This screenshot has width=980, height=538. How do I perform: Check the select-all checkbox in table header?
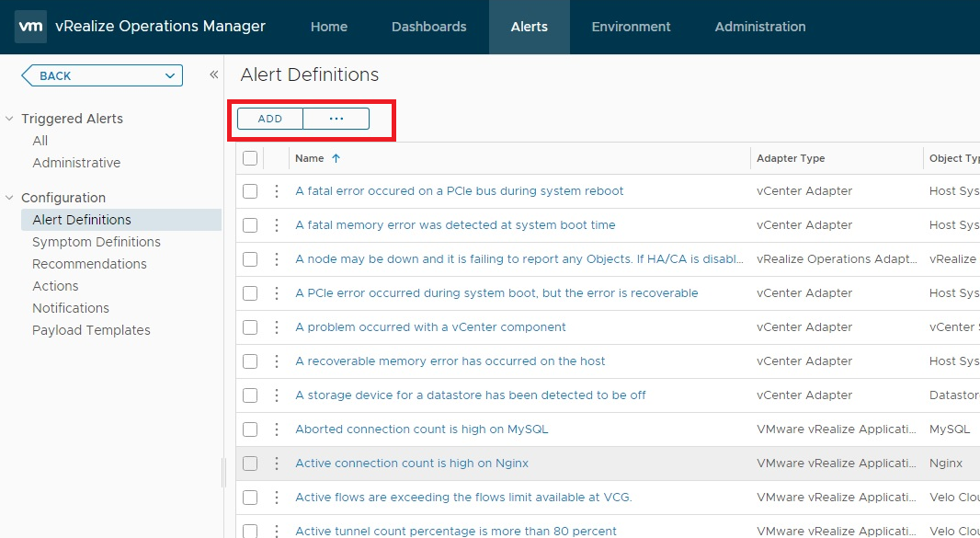tap(250, 158)
